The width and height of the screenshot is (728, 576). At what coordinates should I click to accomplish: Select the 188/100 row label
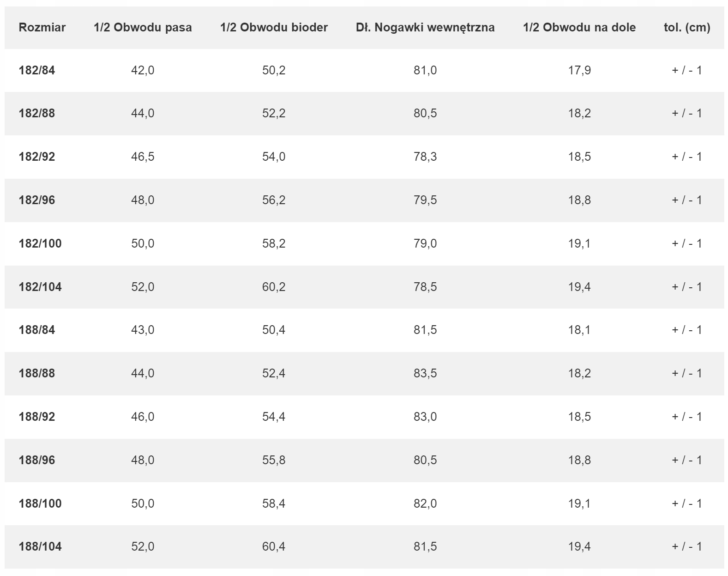click(40, 503)
